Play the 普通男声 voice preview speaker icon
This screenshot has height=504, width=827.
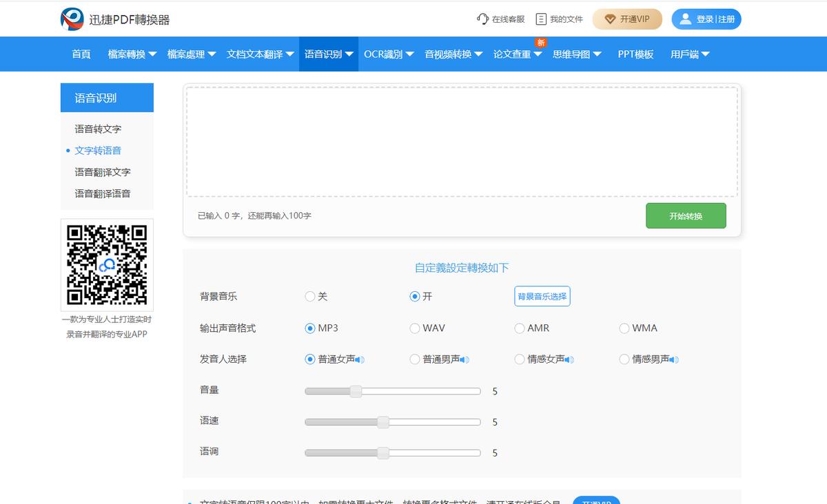(x=464, y=359)
